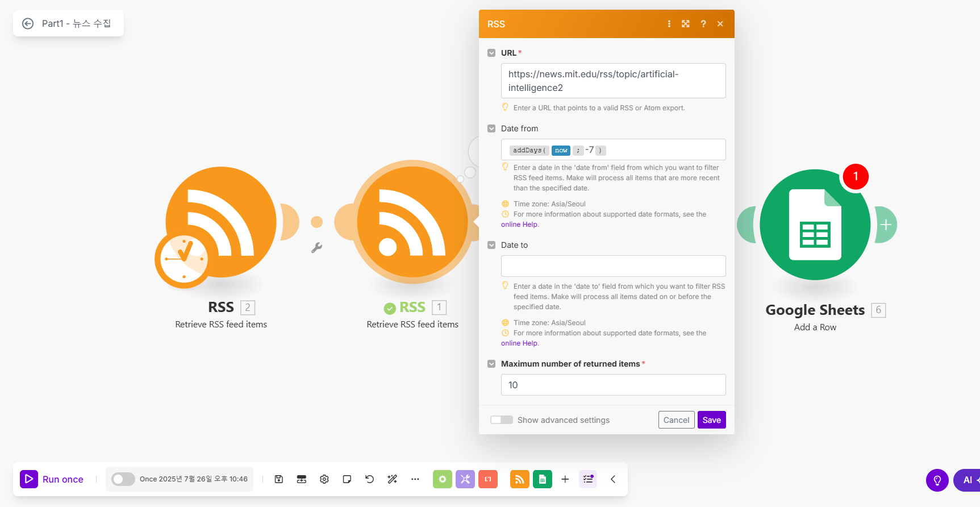Open scenario settings gear icon

coord(324,479)
